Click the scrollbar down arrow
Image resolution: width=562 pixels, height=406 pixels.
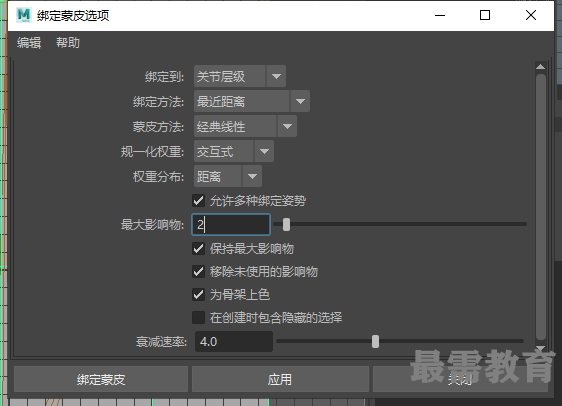coord(540,348)
